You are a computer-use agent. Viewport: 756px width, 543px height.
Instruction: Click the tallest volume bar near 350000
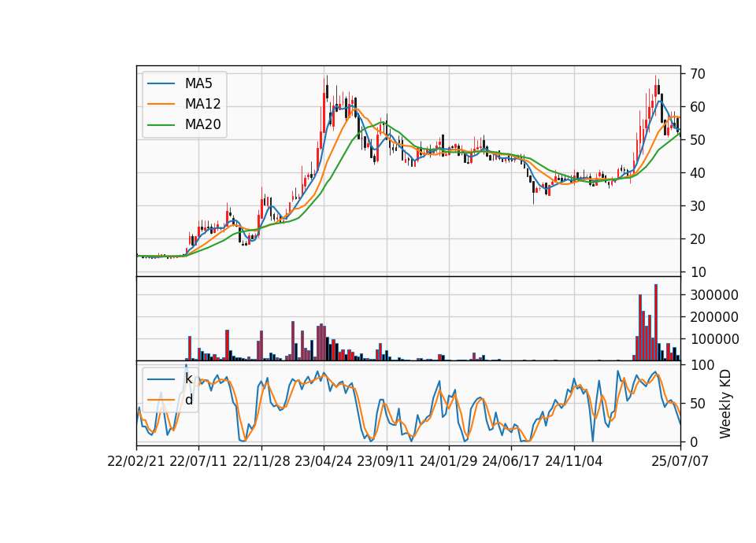click(656, 323)
